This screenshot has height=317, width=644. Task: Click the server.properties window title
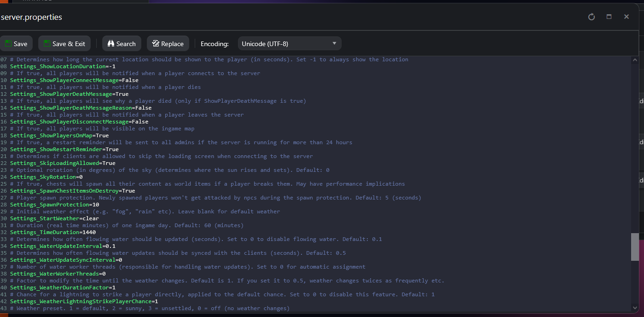click(31, 17)
